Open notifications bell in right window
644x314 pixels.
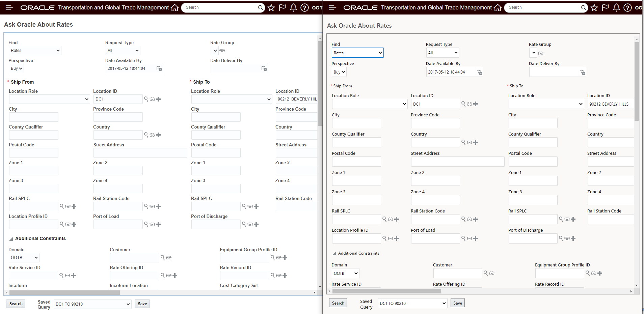coord(617,7)
